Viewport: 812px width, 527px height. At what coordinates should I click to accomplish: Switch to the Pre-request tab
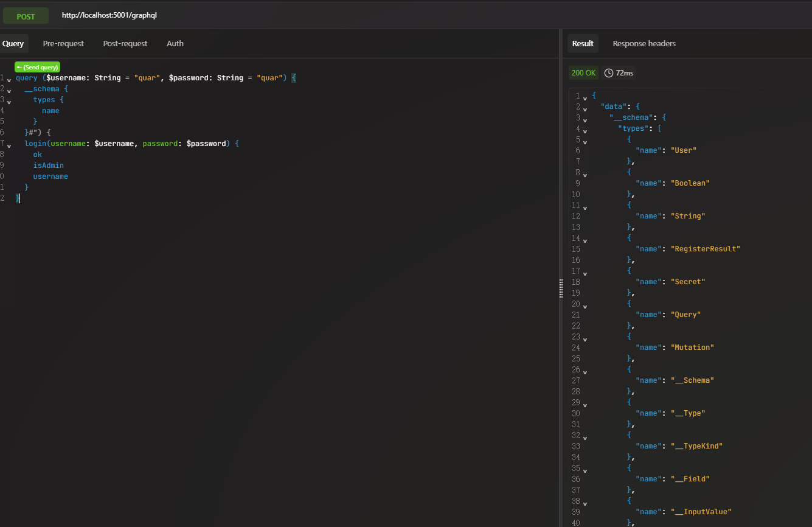63,44
